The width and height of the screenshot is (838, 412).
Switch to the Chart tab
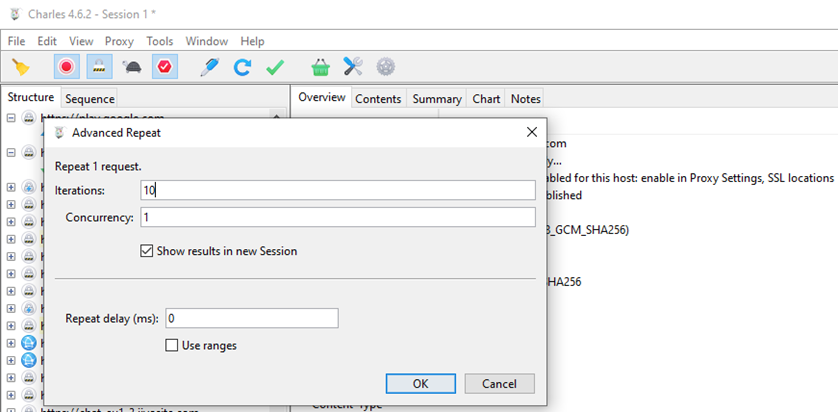tap(486, 98)
